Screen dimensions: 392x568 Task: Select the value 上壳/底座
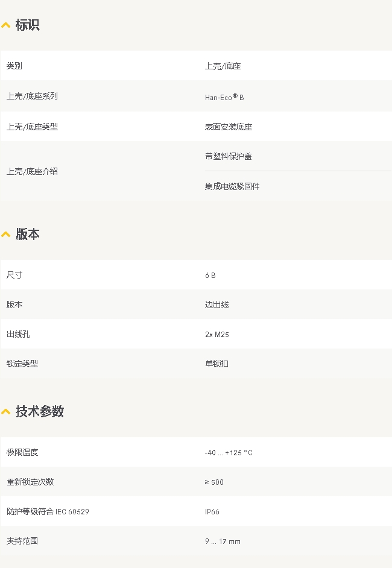point(223,66)
